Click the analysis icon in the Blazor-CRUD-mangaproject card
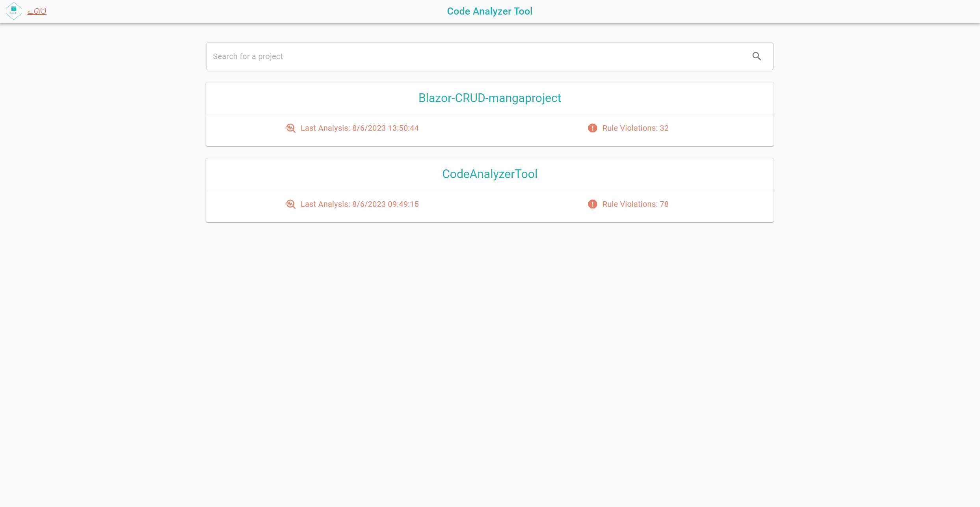 coord(290,128)
